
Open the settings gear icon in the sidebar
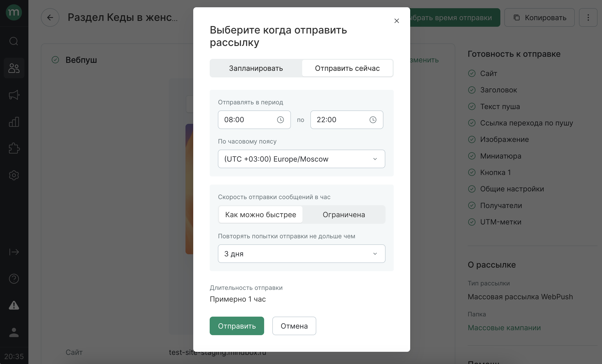[x=14, y=175]
